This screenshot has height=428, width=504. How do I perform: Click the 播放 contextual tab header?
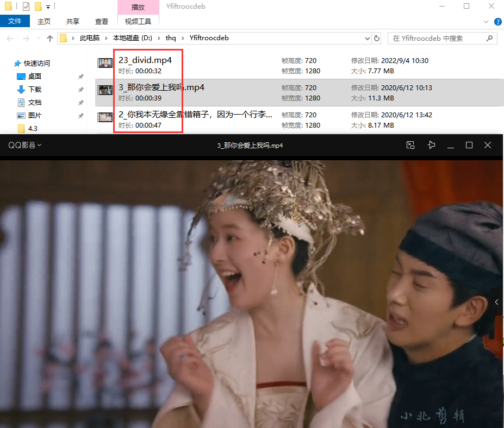pyautogui.click(x=138, y=7)
